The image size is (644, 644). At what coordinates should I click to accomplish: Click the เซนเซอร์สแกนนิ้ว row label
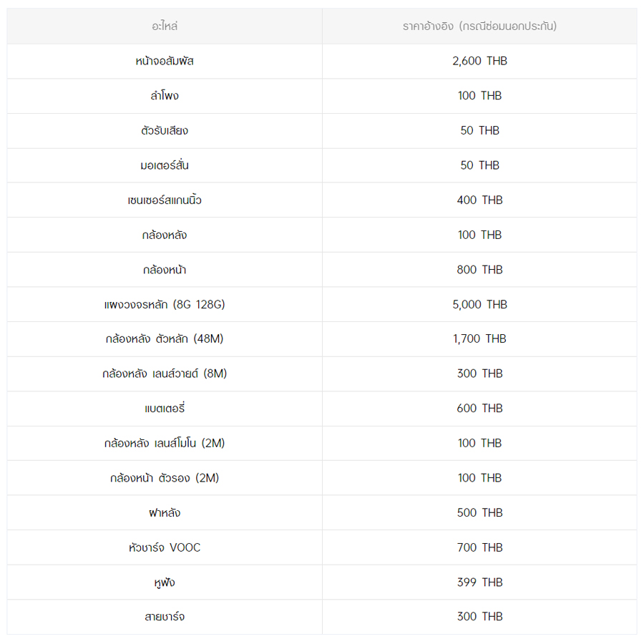click(x=165, y=200)
